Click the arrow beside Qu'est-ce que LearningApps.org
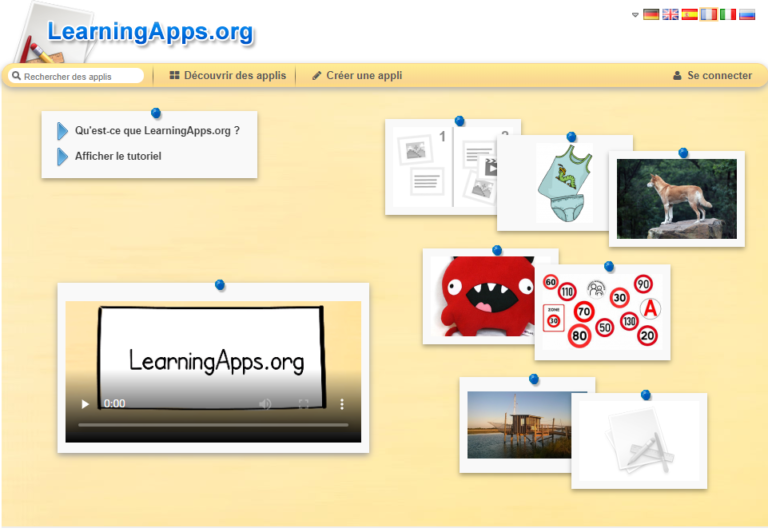 coord(62,131)
